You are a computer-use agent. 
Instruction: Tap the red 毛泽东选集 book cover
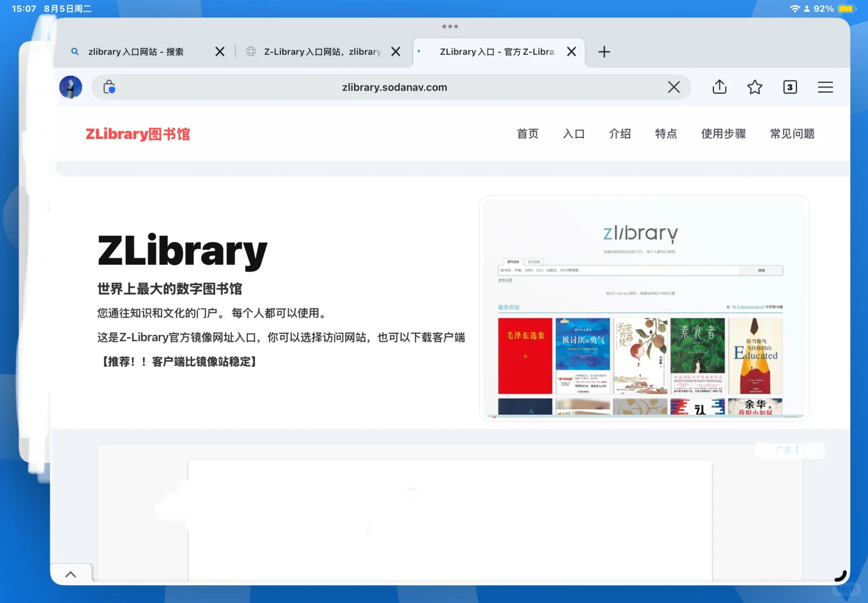(x=525, y=356)
